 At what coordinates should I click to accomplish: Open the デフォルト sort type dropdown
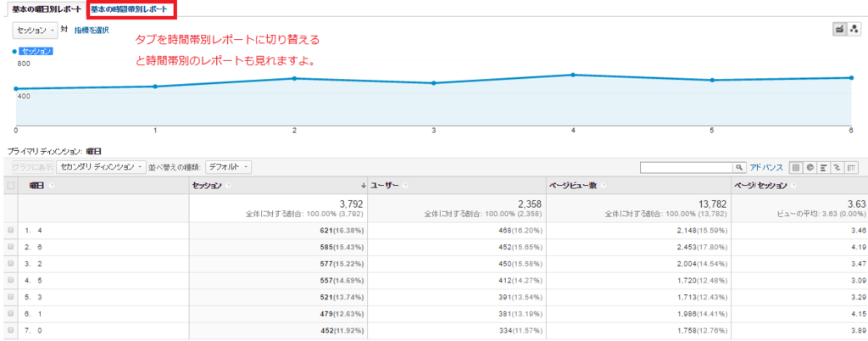tap(228, 166)
